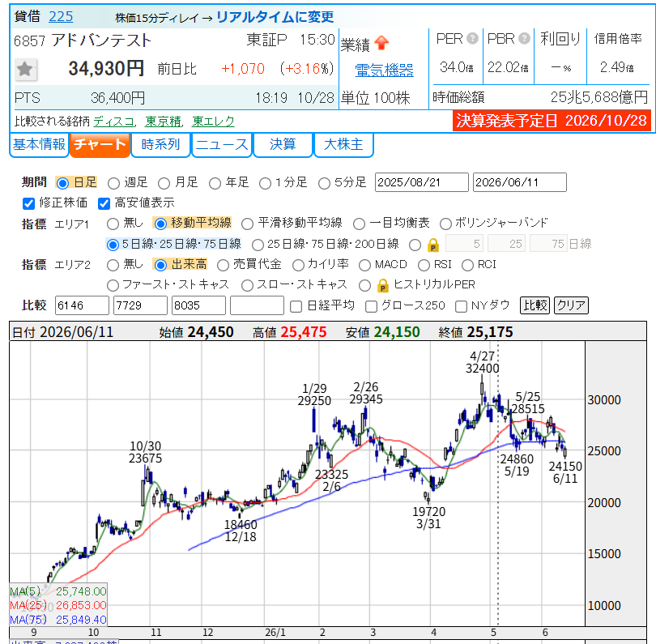Select 平滑移動平均線 indicator
656x644 pixels.
[x=247, y=224]
